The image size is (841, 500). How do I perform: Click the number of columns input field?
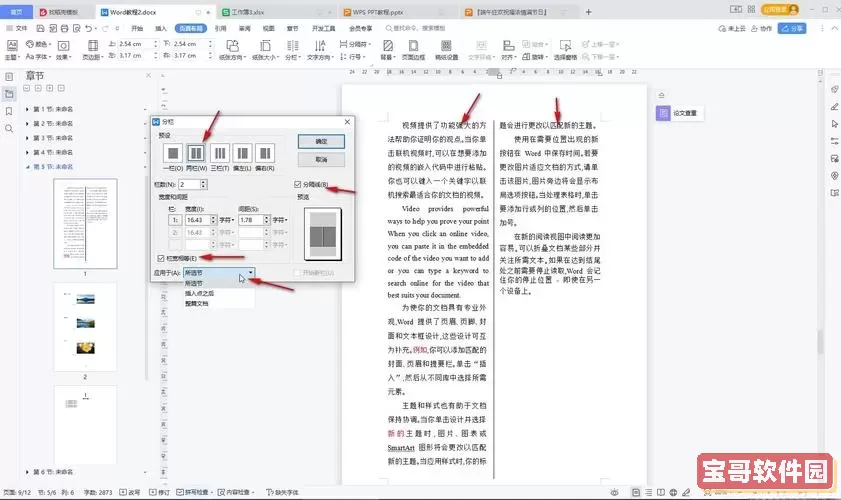pos(189,184)
